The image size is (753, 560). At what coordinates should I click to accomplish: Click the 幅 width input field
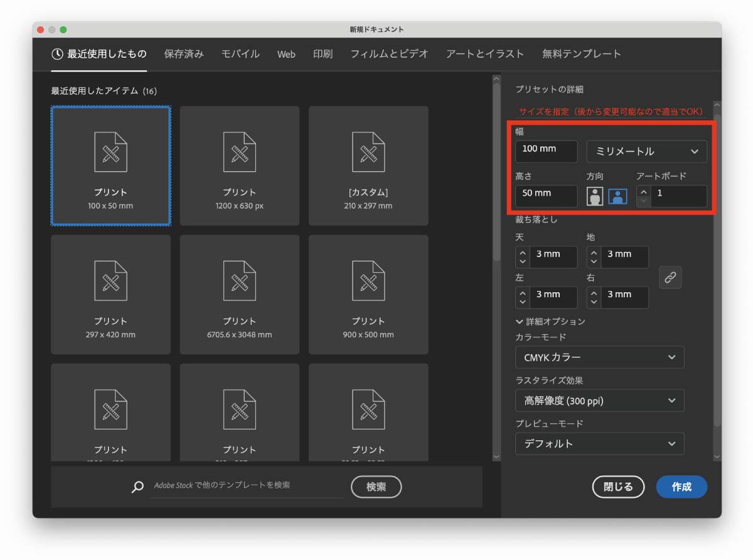pos(546,151)
